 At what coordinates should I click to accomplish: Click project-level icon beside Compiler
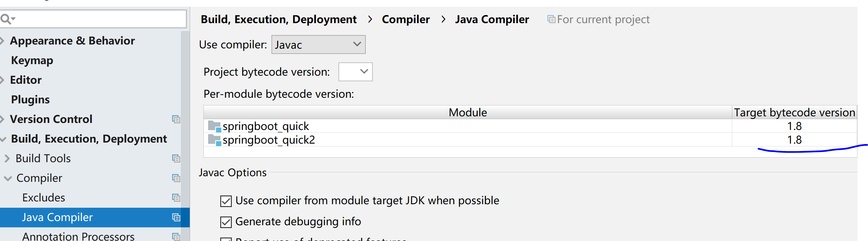point(176,178)
